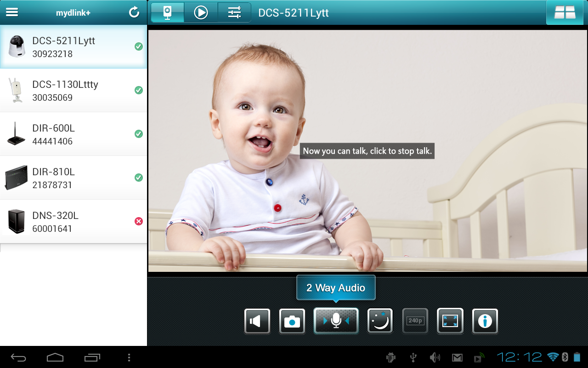
Task: Select the DNS-320L storage device
Action: click(x=73, y=221)
